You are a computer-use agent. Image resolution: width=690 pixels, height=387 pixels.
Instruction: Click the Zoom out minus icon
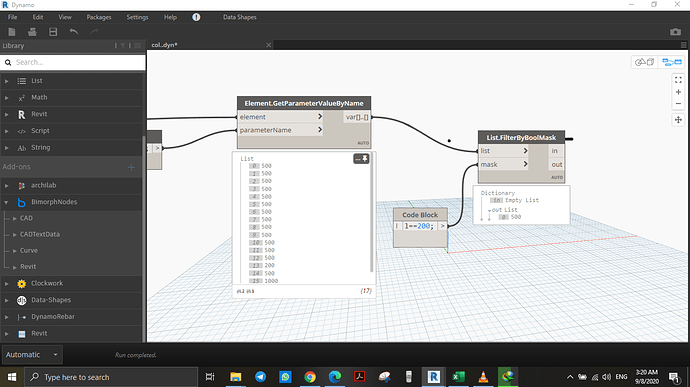coord(678,104)
